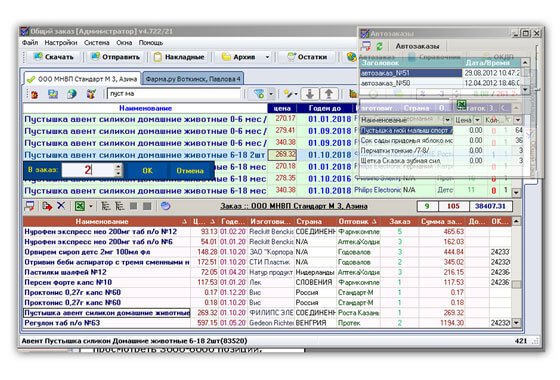The width and height of the screenshot is (560, 380).
Task: Click the Excel export icon in order toolbar
Action: click(x=80, y=206)
